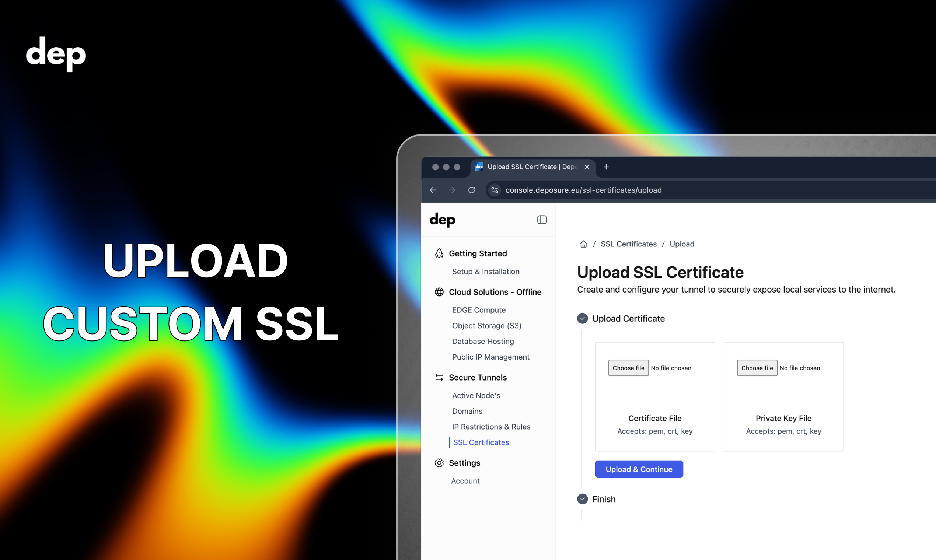
Task: Click the Secure Tunnels arrows icon
Action: point(439,377)
